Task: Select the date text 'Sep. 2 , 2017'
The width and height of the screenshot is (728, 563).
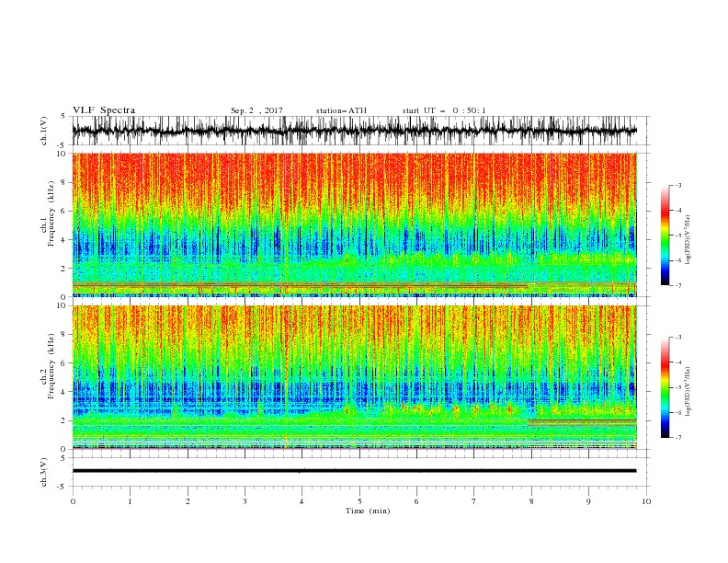Action: point(256,110)
